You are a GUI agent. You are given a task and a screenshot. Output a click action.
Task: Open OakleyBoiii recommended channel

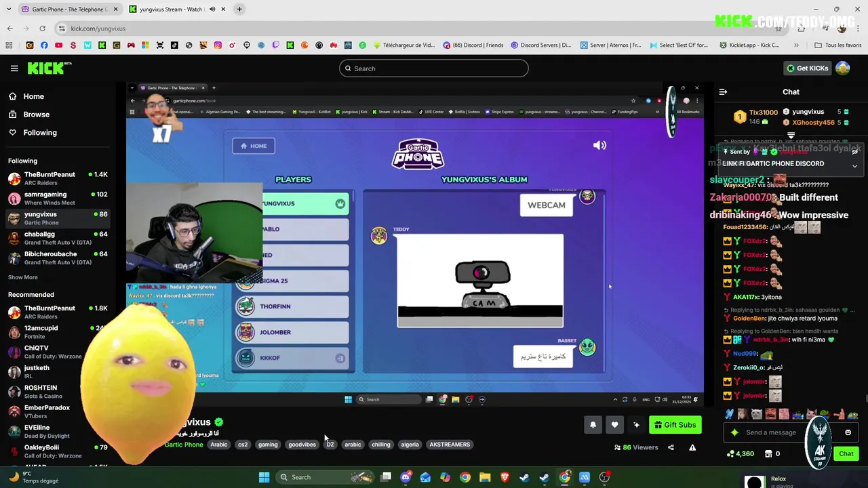tap(58, 451)
